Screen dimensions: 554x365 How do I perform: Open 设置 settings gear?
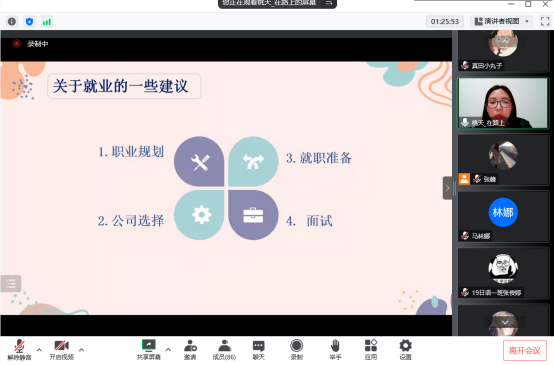[405, 349]
